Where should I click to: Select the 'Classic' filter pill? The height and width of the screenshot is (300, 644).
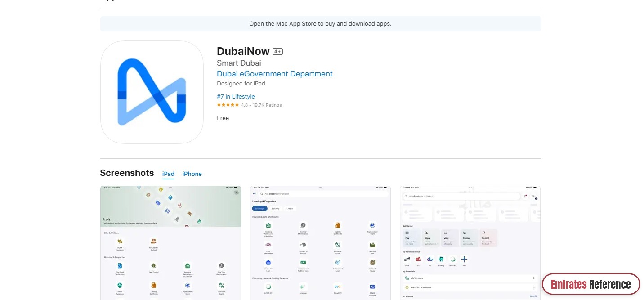pyautogui.click(x=290, y=209)
